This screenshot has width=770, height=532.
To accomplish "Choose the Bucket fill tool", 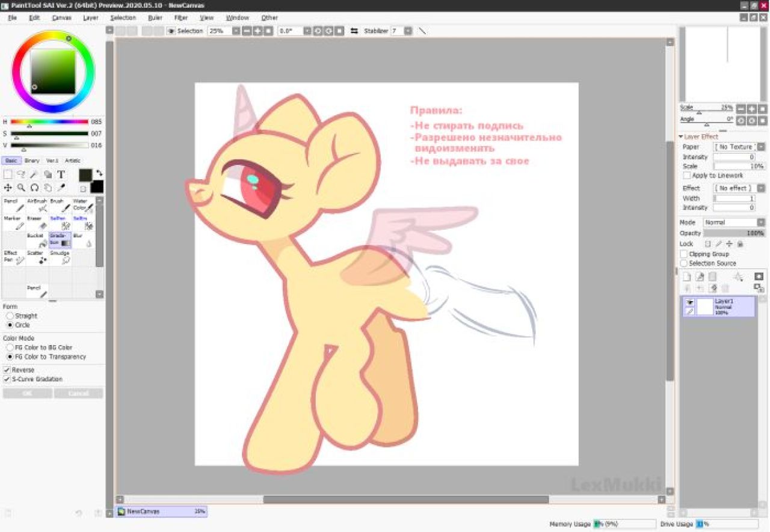I will pyautogui.click(x=37, y=240).
